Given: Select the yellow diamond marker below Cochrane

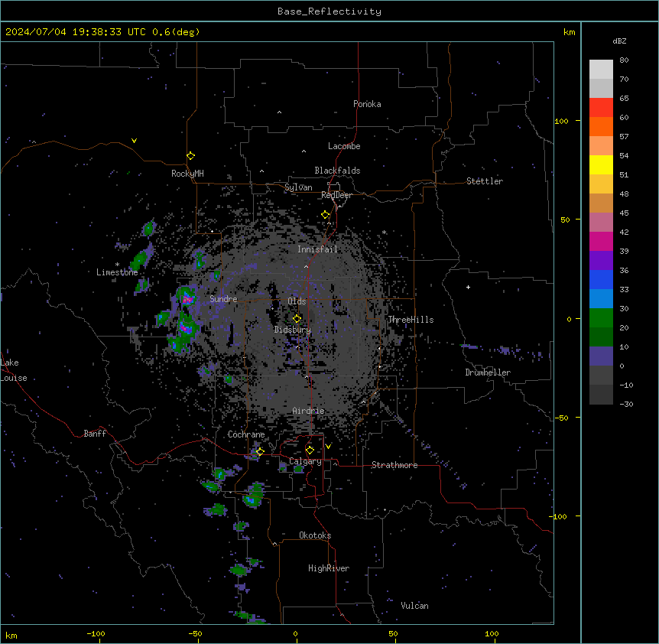Looking at the screenshot, I should click(260, 451).
